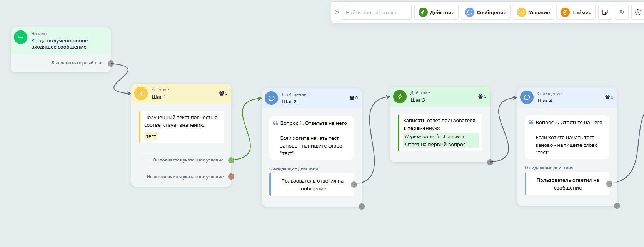Click the green Начало start icon
The height and width of the screenshot is (247, 644).
pyautogui.click(x=20, y=37)
